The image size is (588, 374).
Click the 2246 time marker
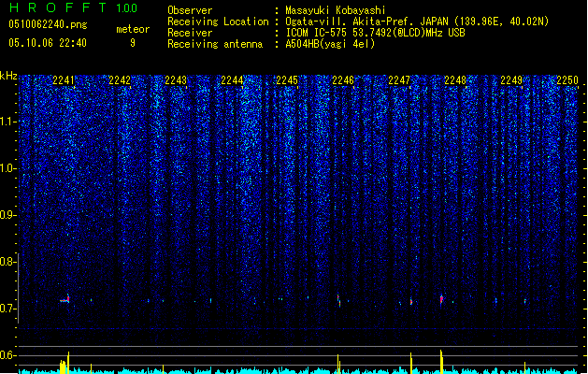pyautogui.click(x=343, y=80)
